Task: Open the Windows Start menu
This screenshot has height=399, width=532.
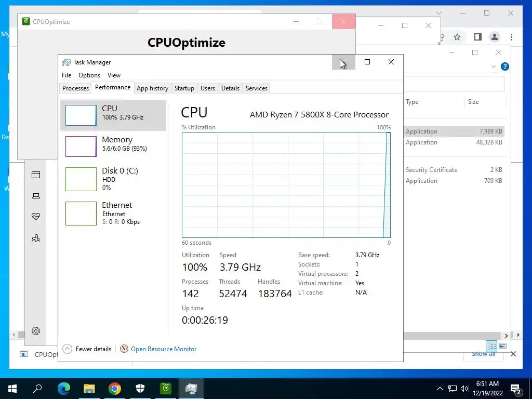Action: coord(12,389)
